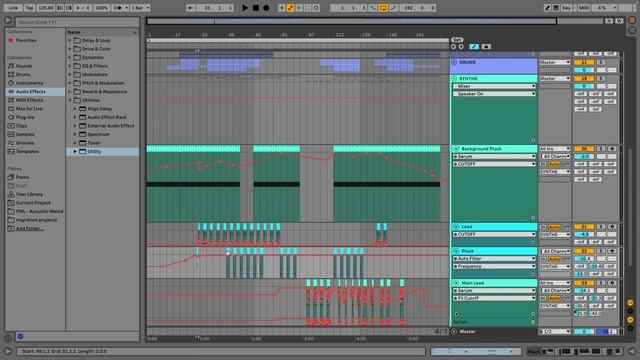640x360 pixels.
Task: Arm the Lead track for recording
Action: pyautogui.click(x=612, y=227)
